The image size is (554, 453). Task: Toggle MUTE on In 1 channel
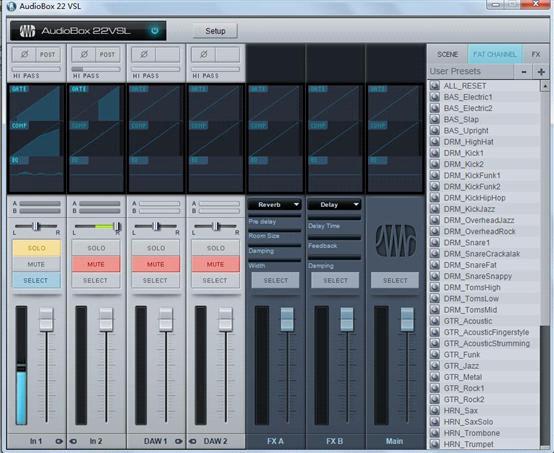point(37,264)
